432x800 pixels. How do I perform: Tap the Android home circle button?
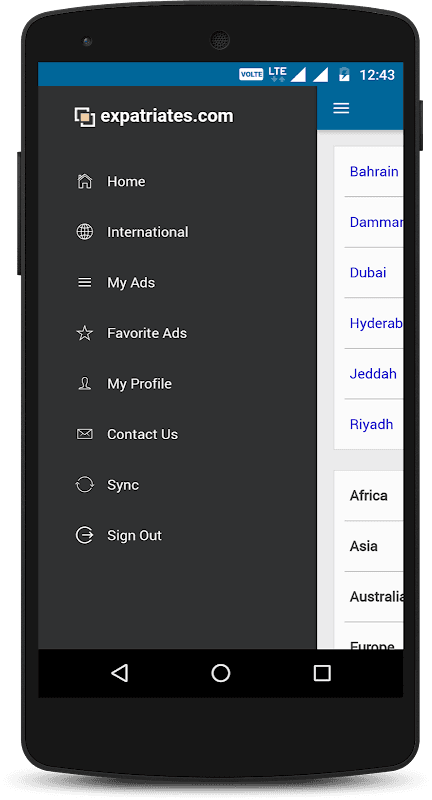tap(221, 673)
